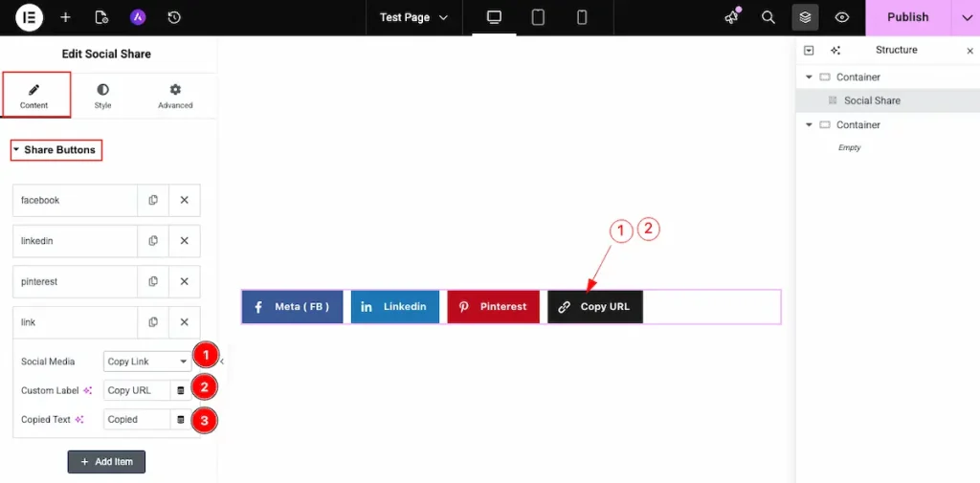The height and width of the screenshot is (483, 980).
Task: Open the Advanced tab
Action: pyautogui.click(x=175, y=96)
